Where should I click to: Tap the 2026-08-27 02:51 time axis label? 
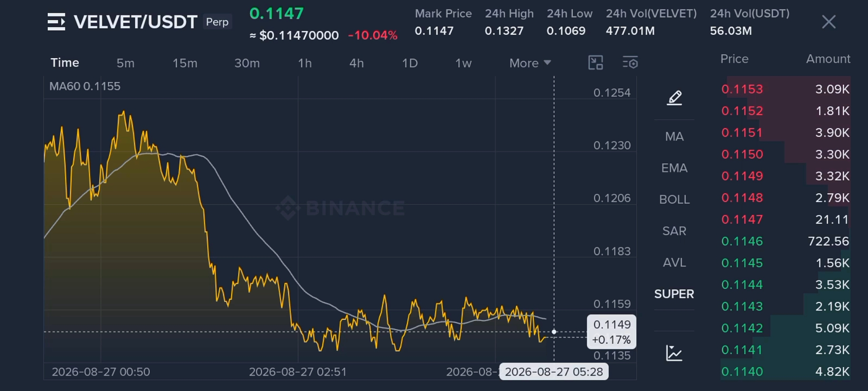click(298, 372)
